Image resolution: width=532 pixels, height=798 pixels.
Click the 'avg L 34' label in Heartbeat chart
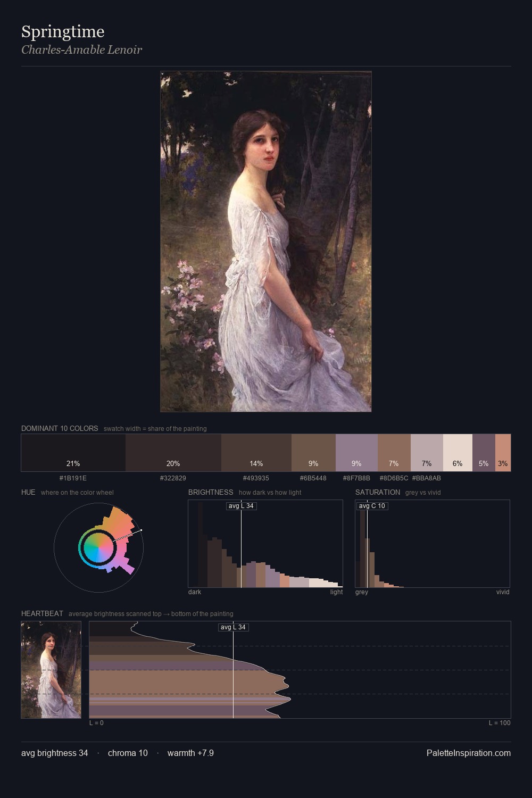[x=233, y=627]
